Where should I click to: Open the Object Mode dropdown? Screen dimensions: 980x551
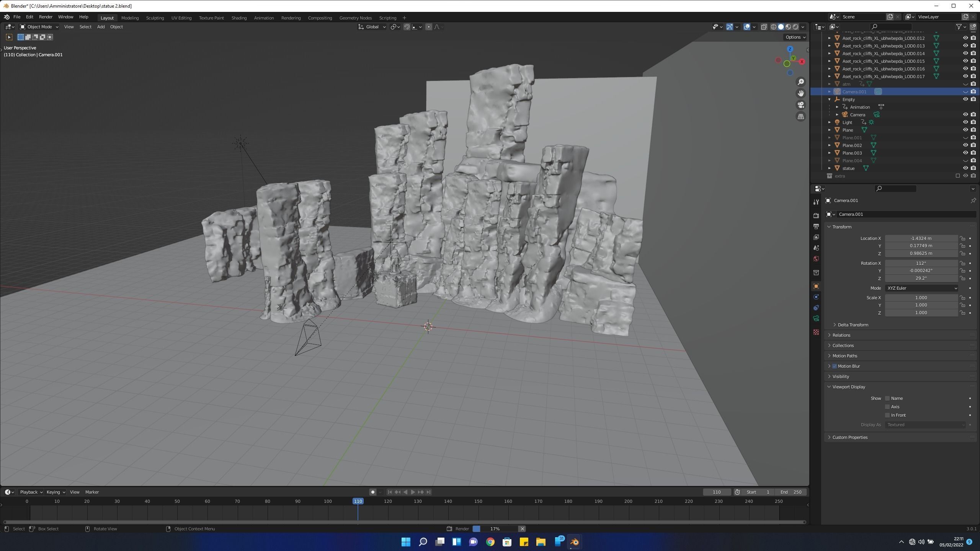(39, 27)
